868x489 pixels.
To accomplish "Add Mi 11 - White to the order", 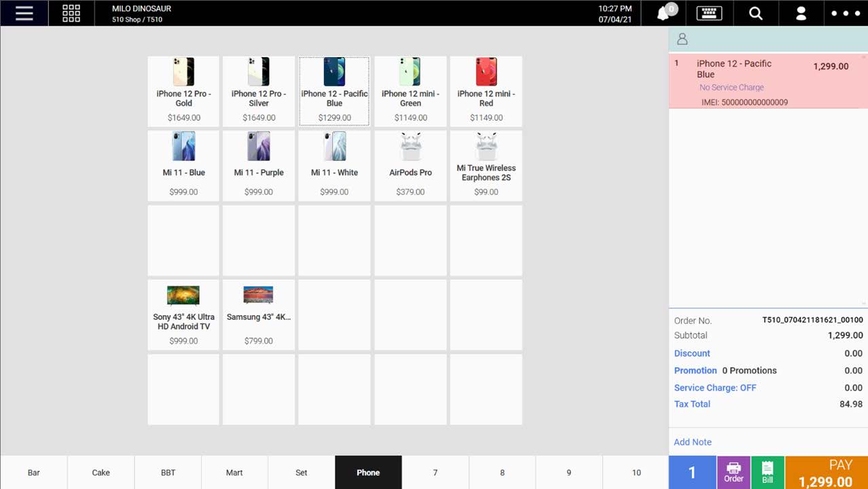I will [334, 166].
